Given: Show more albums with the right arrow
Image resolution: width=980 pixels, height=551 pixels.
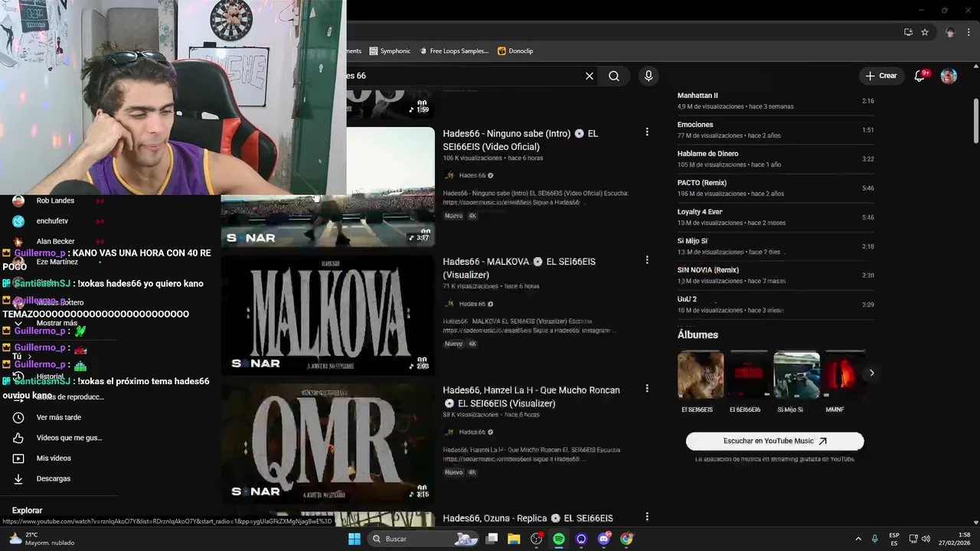Looking at the screenshot, I should click(871, 373).
